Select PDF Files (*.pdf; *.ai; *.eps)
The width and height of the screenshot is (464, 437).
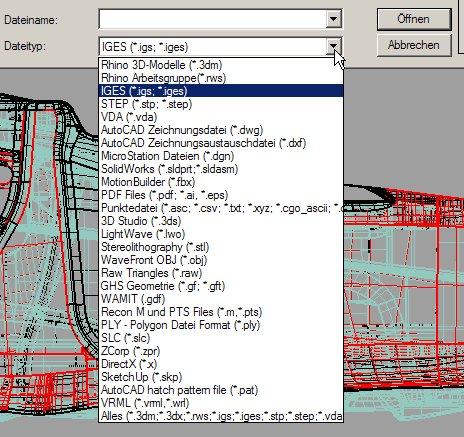pyautogui.click(x=221, y=195)
